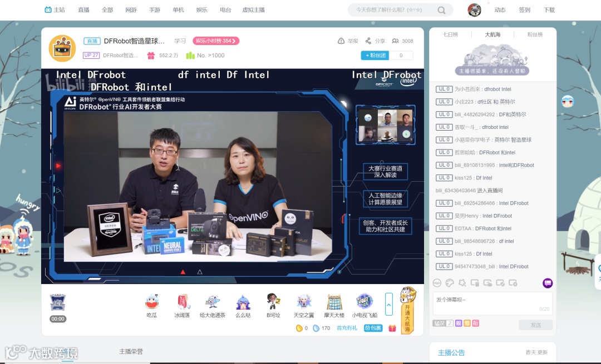Click the silver melon seed balance icon
This screenshot has height=364, width=601.
[x=316, y=328]
